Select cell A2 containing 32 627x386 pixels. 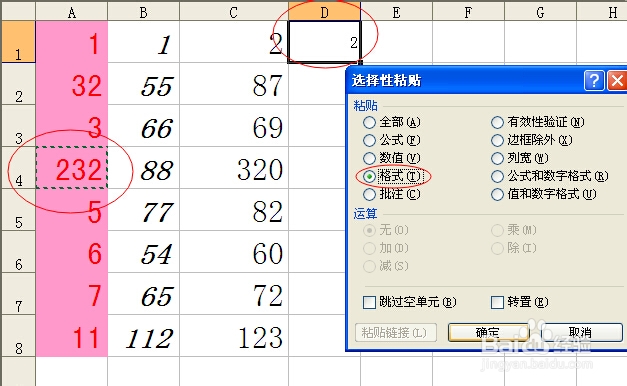(72, 84)
